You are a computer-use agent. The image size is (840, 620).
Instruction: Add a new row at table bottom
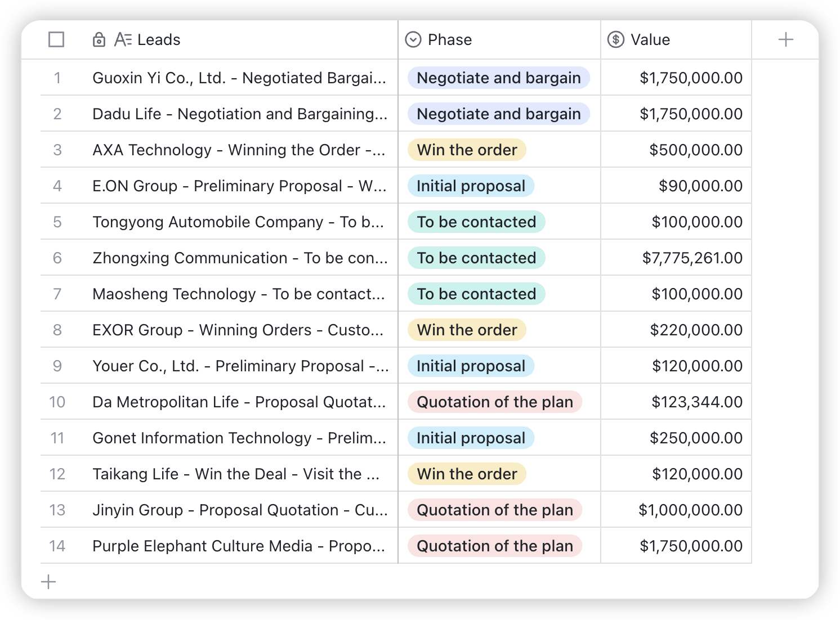(x=49, y=582)
